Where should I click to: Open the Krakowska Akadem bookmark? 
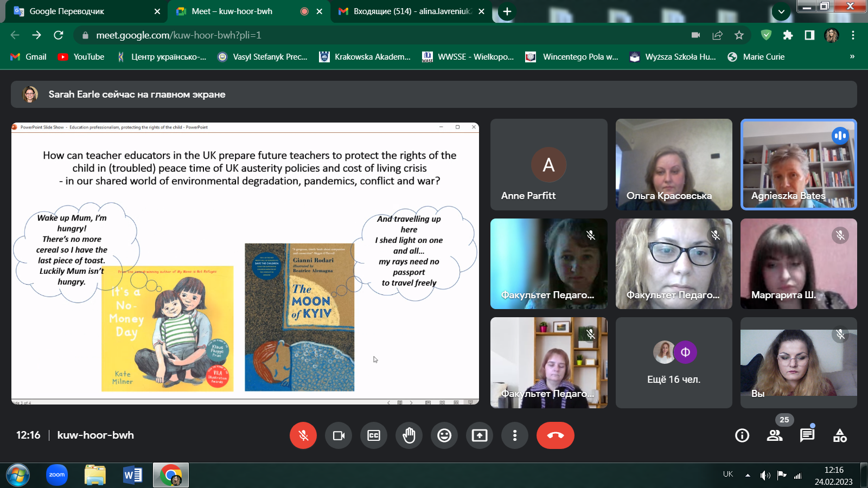pyautogui.click(x=365, y=57)
